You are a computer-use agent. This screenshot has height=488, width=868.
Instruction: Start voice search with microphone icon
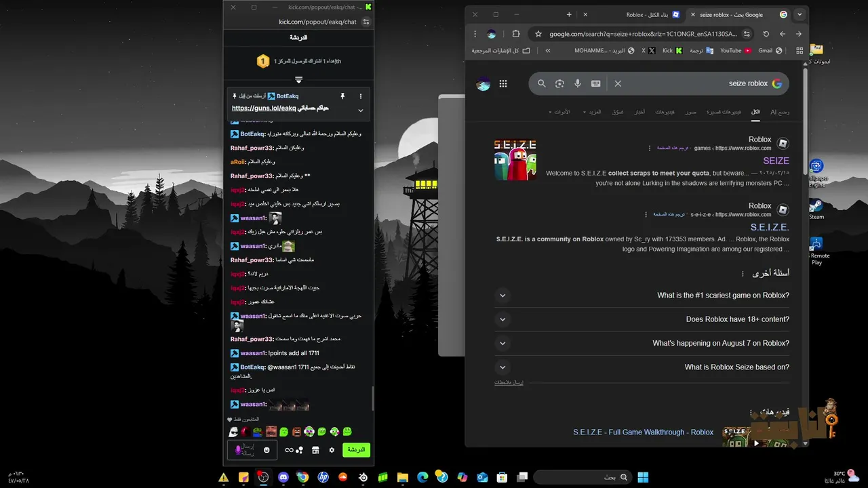(578, 83)
